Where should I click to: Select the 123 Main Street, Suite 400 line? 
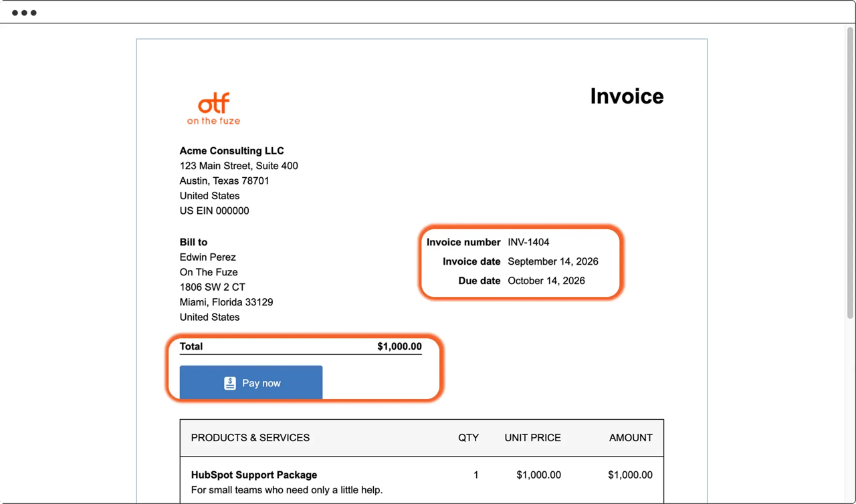(239, 166)
